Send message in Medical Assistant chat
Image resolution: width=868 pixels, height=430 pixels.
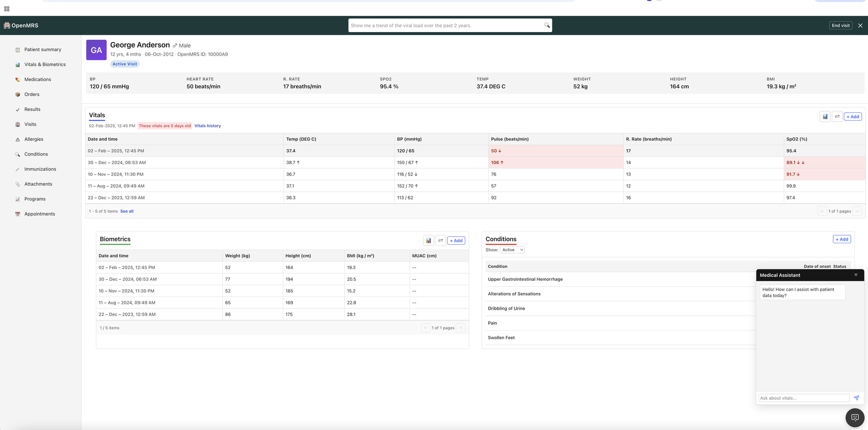(x=856, y=398)
